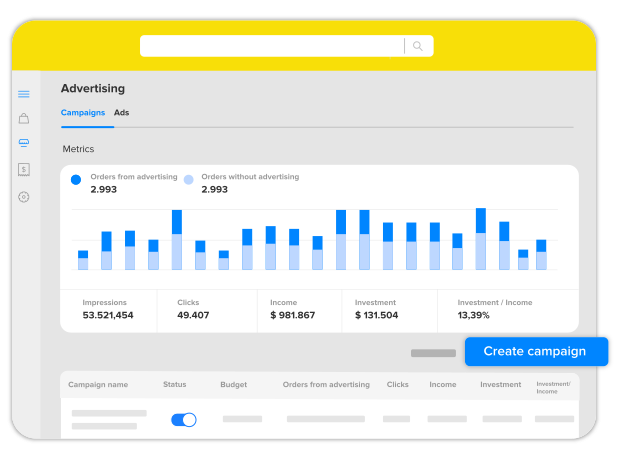
Task: Toggle the campaign status switch
Action: click(x=184, y=420)
